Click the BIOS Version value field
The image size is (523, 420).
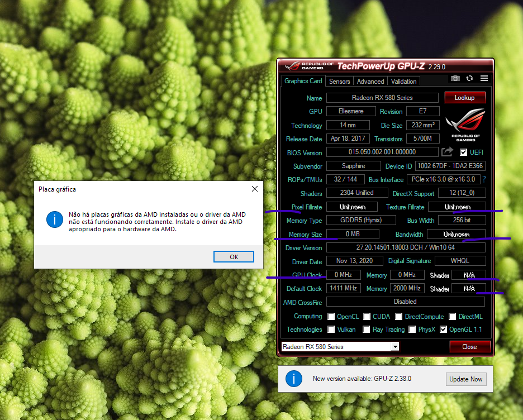(382, 152)
